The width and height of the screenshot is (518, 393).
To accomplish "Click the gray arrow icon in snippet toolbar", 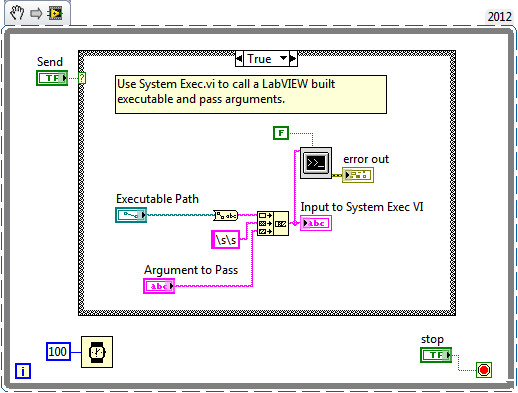I will [36, 14].
